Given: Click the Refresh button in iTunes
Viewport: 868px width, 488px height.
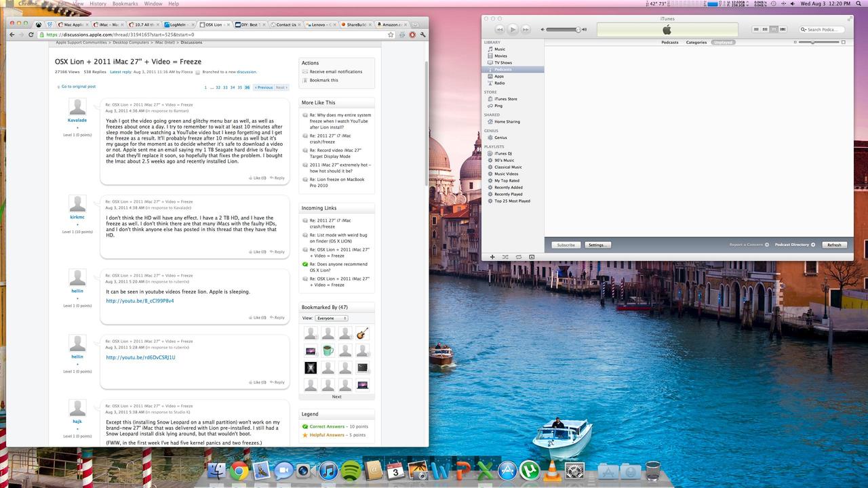Looking at the screenshot, I should point(834,245).
